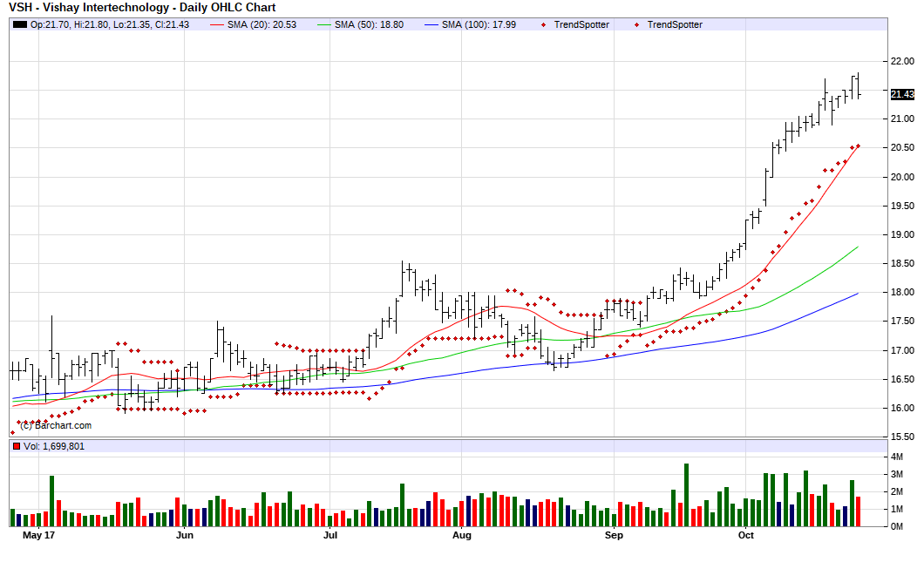
Task: Click the 'Sep' date axis label
Action: pos(614,535)
